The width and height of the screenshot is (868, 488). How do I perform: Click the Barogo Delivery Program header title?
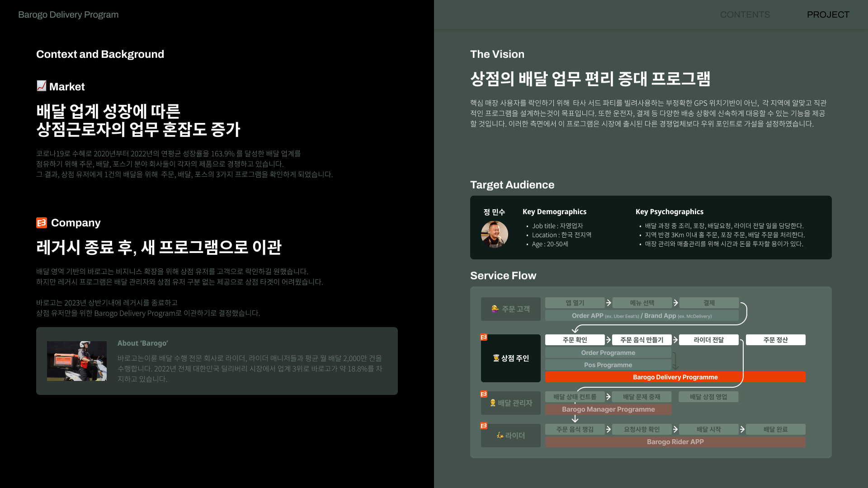pyautogui.click(x=68, y=14)
